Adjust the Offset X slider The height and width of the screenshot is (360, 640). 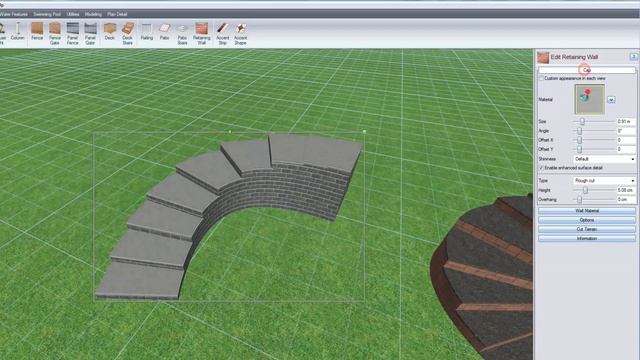[x=579, y=140]
